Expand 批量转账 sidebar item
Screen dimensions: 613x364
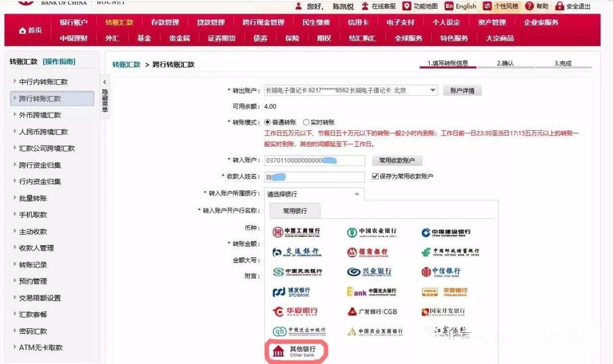click(33, 198)
